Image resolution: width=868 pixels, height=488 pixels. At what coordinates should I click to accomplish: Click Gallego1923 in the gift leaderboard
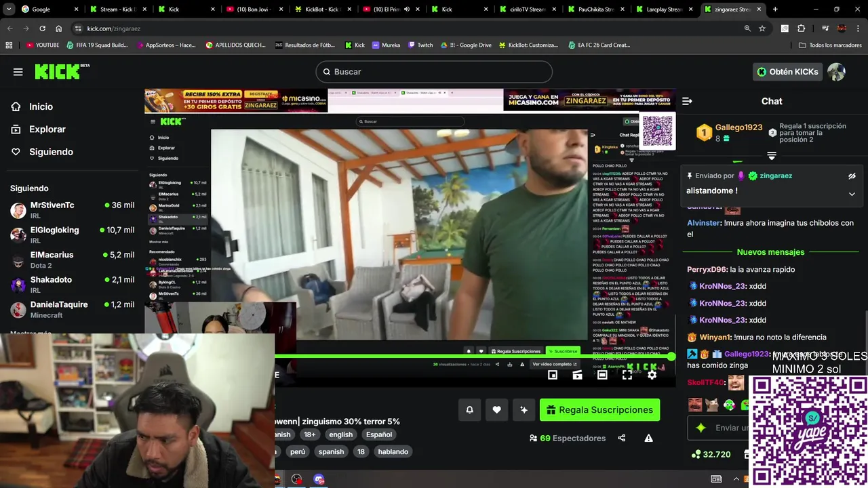tap(738, 127)
